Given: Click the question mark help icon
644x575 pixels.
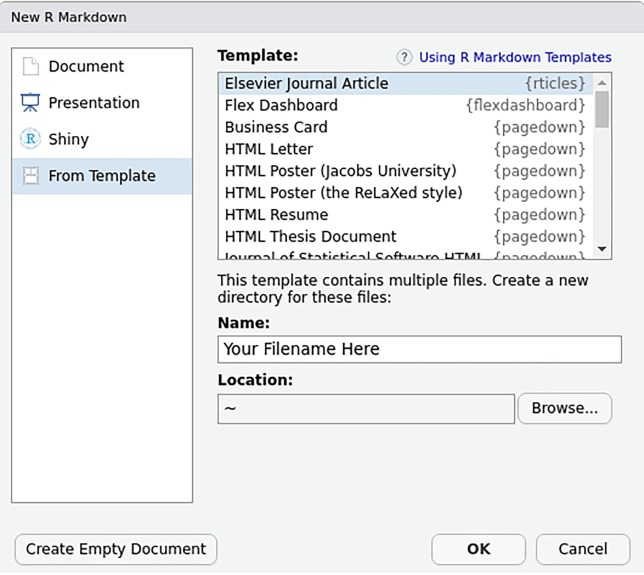Looking at the screenshot, I should (x=404, y=57).
